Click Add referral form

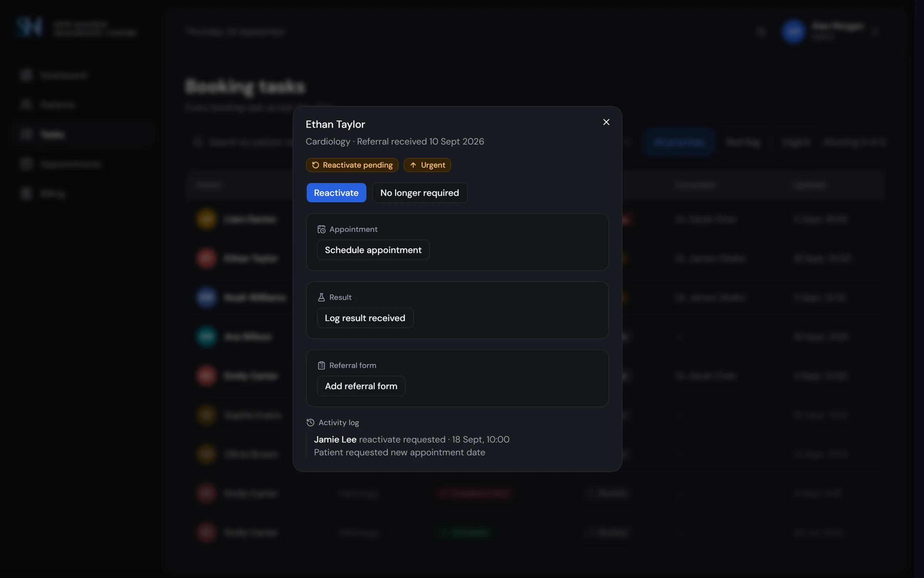click(x=361, y=386)
